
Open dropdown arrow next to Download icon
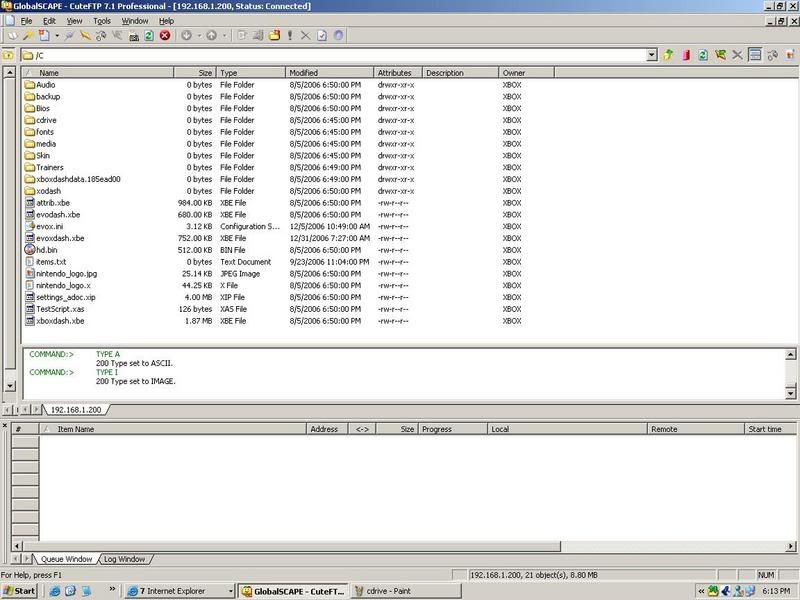[199, 35]
